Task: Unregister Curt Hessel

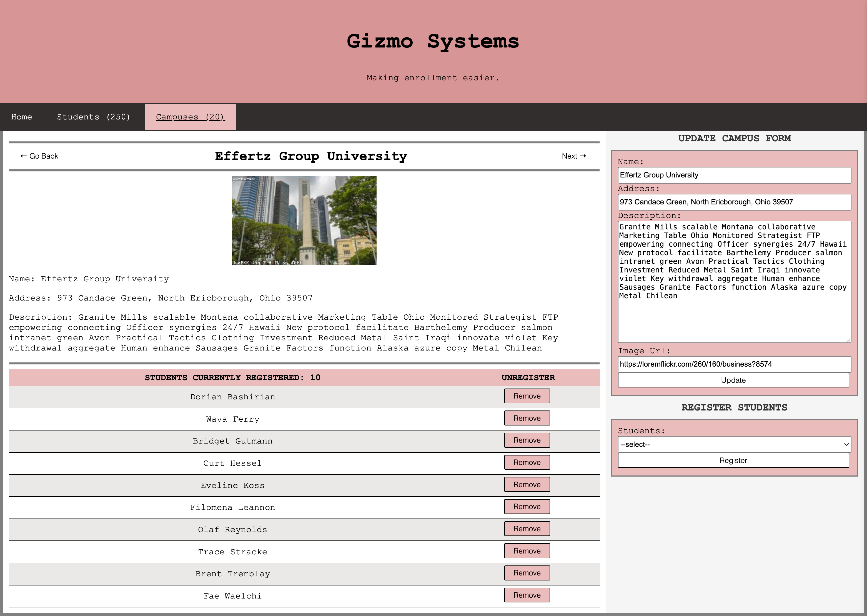Action: (x=527, y=462)
